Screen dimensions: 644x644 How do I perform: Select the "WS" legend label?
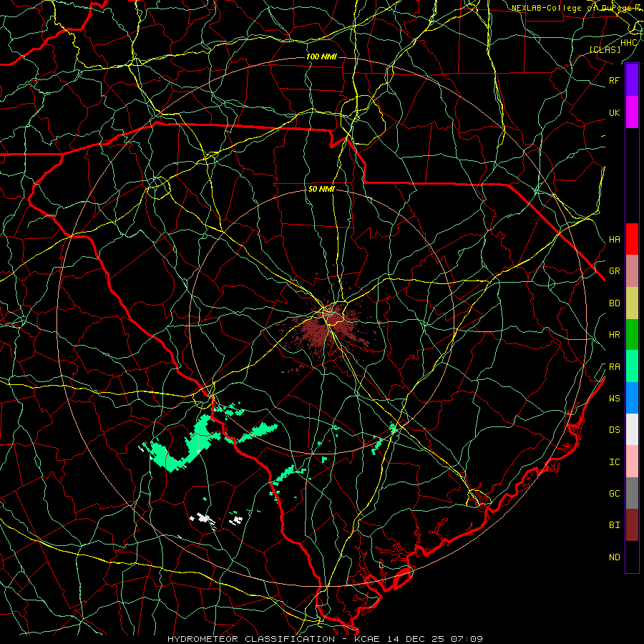(614, 398)
